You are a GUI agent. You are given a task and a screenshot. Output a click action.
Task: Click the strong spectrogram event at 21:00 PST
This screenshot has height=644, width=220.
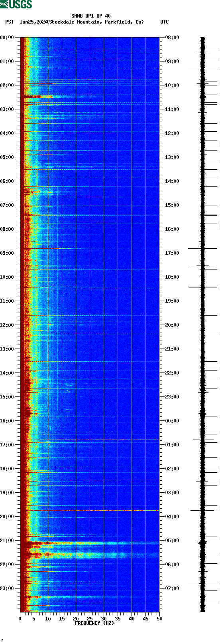tap(90, 543)
